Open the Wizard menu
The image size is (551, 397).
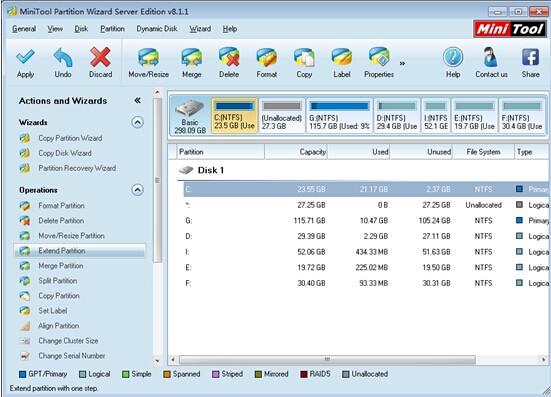pos(200,29)
